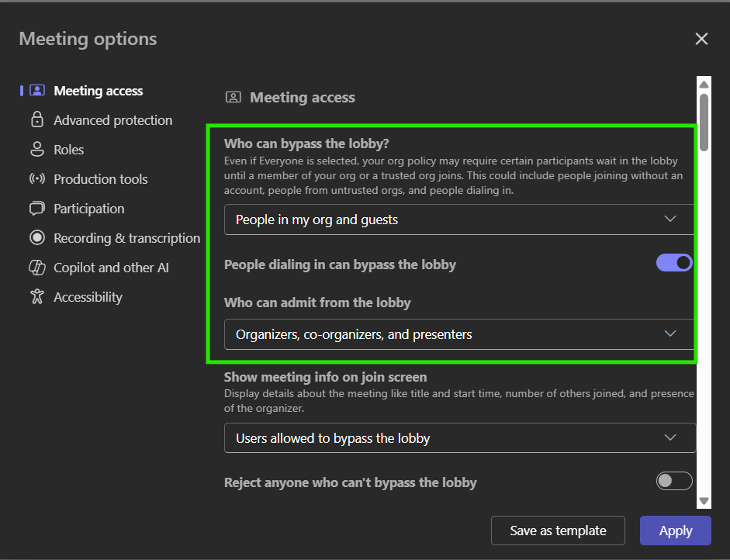Click Save as template
730x560 pixels.
tap(558, 531)
